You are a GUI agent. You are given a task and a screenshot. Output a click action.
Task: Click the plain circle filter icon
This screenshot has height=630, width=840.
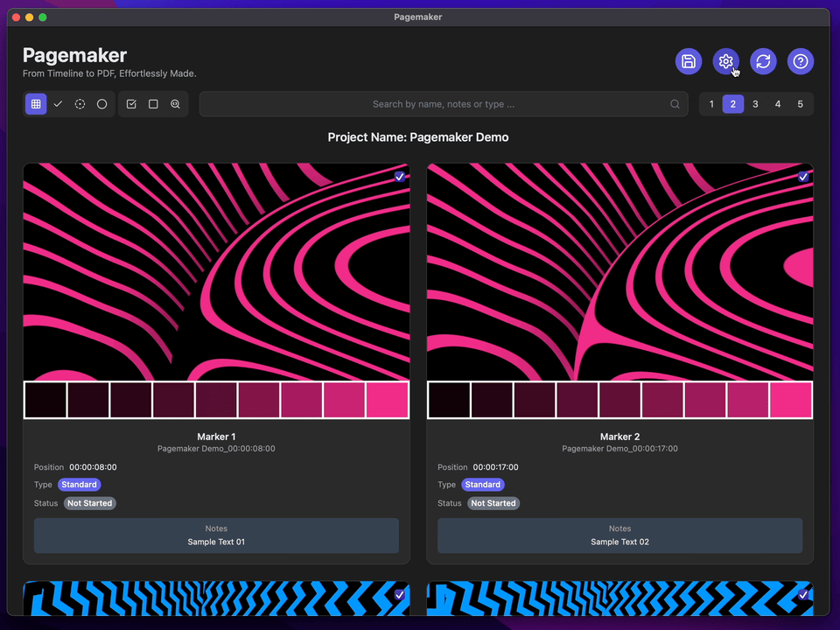point(101,104)
